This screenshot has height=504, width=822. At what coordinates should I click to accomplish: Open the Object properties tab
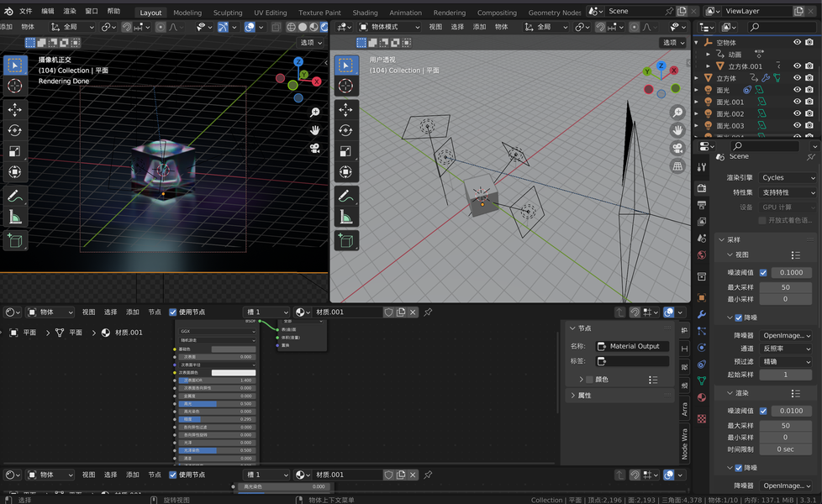702,297
